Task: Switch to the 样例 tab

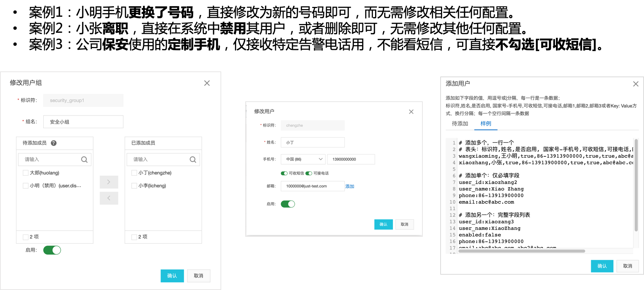Action: [x=486, y=124]
